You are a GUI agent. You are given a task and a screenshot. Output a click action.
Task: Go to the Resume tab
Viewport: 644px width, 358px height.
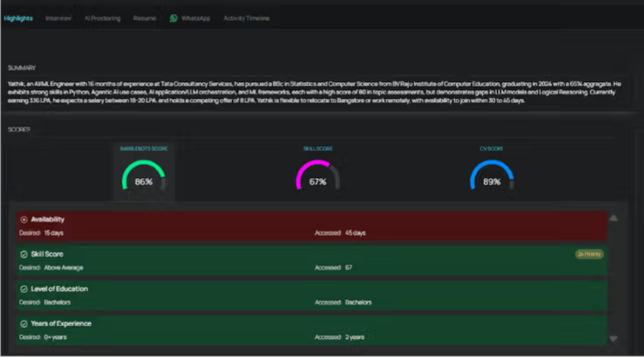[145, 18]
